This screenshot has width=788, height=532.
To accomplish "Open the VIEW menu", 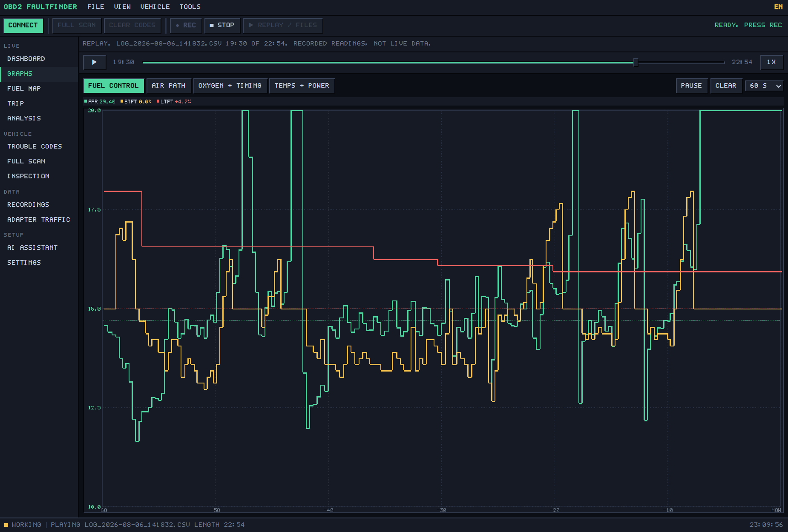I will pos(122,7).
